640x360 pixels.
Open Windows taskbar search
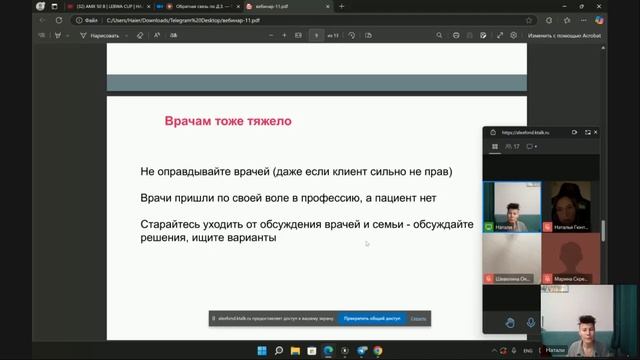tap(279, 351)
